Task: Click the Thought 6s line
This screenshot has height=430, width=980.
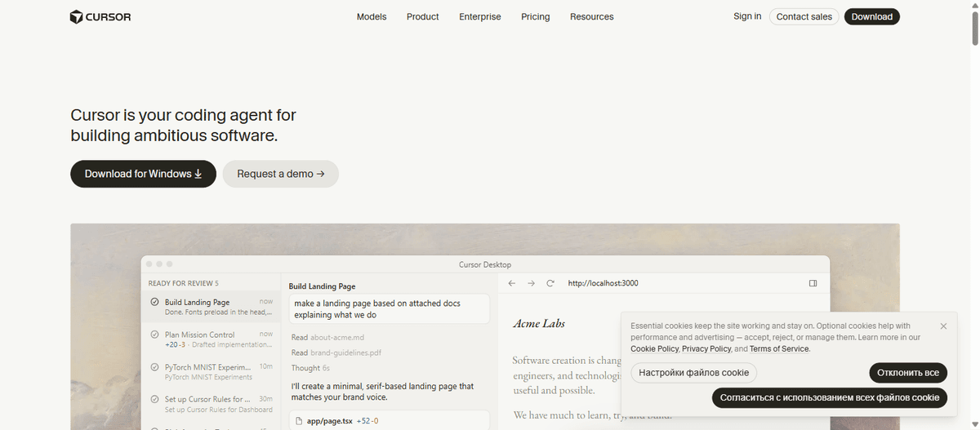Action: (x=310, y=369)
